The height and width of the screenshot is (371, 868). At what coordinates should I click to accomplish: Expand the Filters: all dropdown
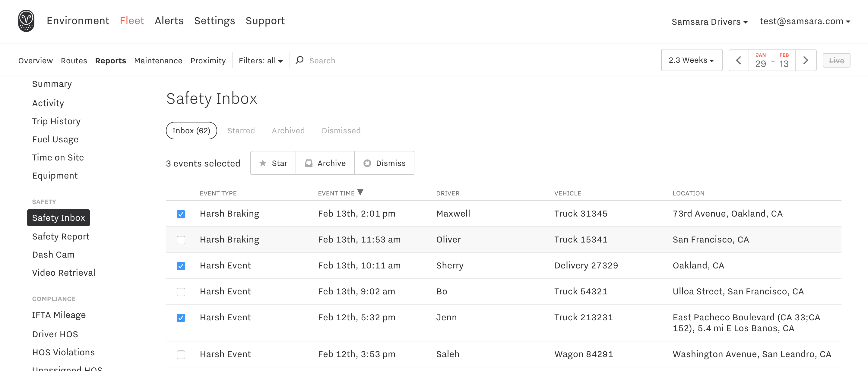tap(261, 61)
